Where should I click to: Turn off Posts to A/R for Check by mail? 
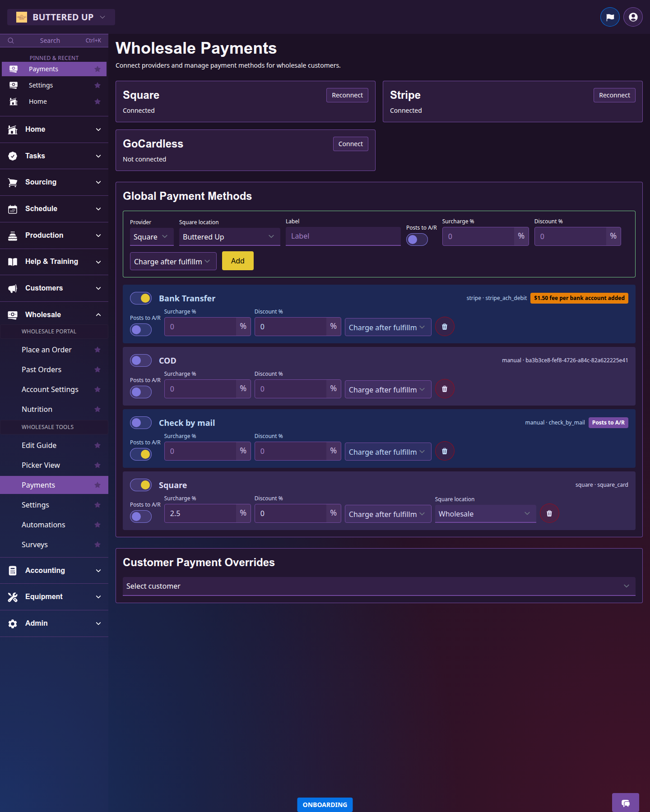pos(141,454)
